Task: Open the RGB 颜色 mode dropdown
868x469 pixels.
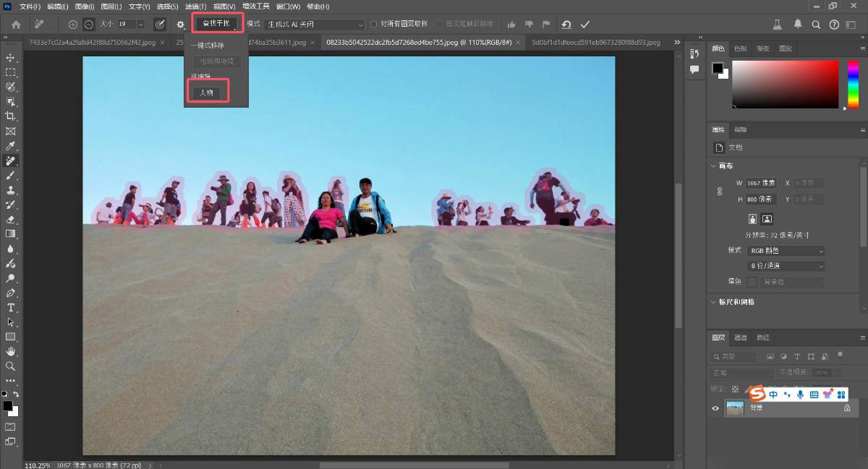Action: (x=785, y=251)
